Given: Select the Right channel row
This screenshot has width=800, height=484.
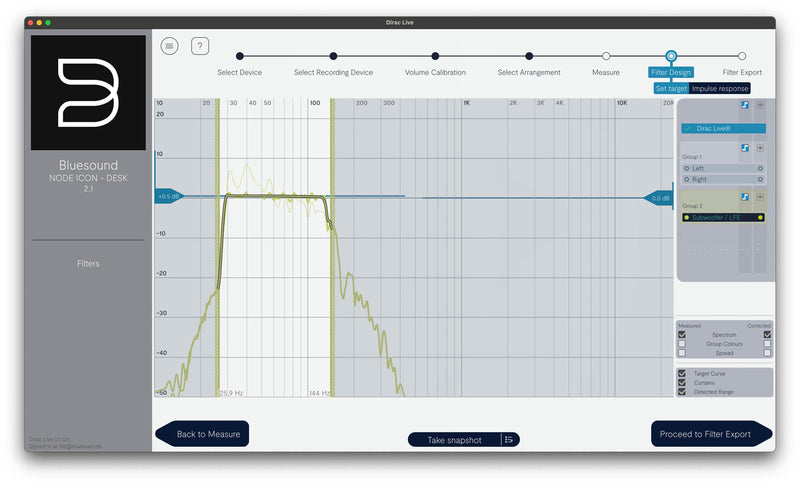Looking at the screenshot, I should [x=723, y=180].
